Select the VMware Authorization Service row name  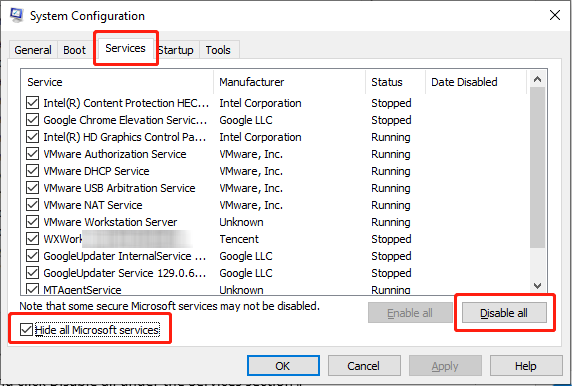pyautogui.click(x=115, y=154)
